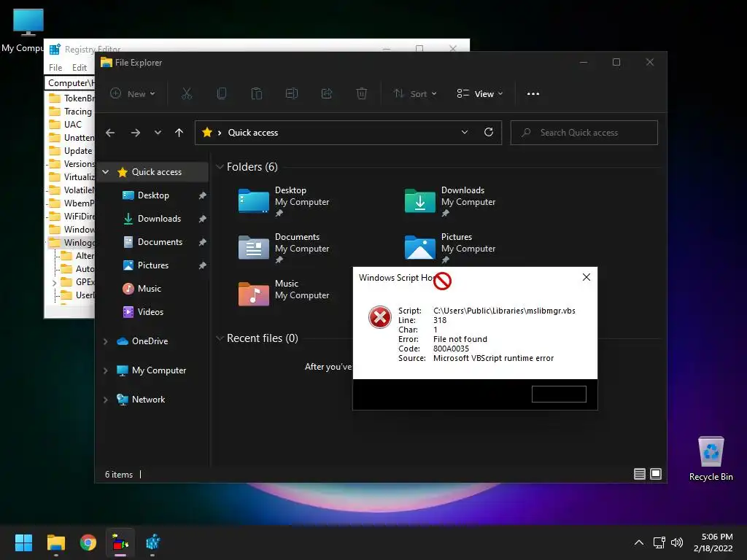Click the Share icon in File Explorer toolbar

327,93
